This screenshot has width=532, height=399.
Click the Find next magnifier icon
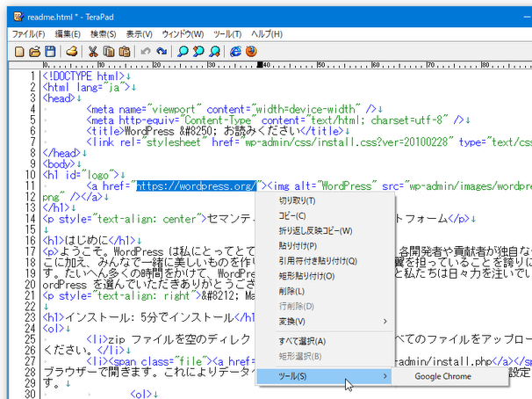[214, 52]
